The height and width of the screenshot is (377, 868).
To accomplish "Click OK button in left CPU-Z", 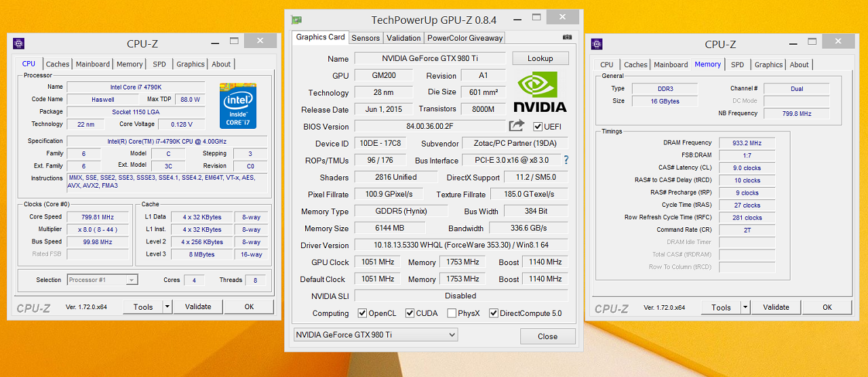I will point(249,306).
